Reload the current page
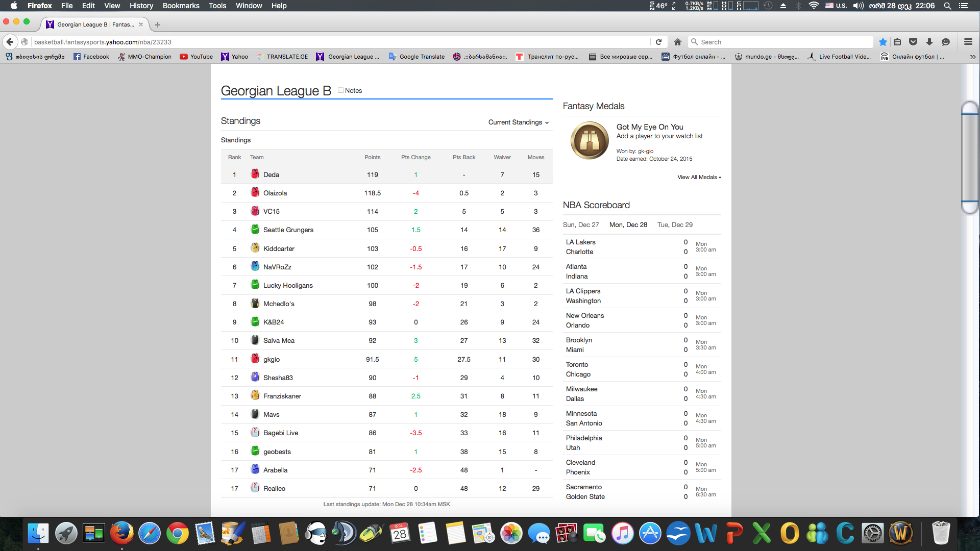Screen dimensions: 980x551 pyautogui.click(x=658, y=42)
